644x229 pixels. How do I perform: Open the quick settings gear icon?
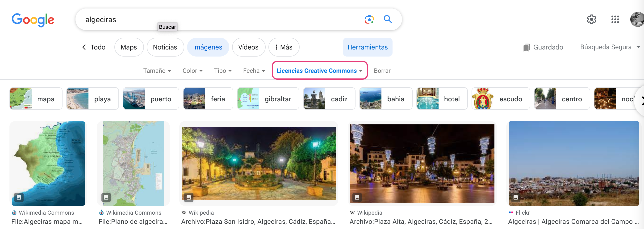[591, 19]
